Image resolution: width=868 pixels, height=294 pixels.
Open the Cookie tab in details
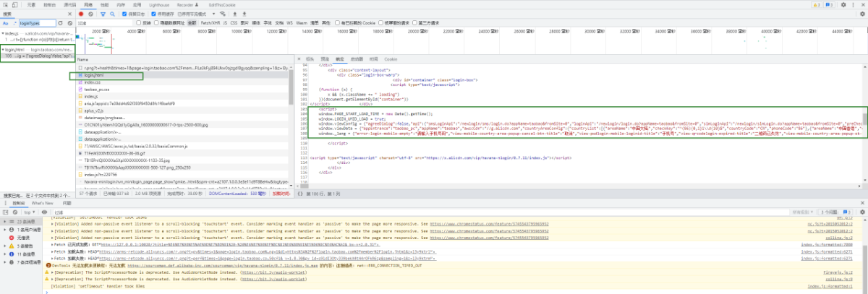[391, 59]
